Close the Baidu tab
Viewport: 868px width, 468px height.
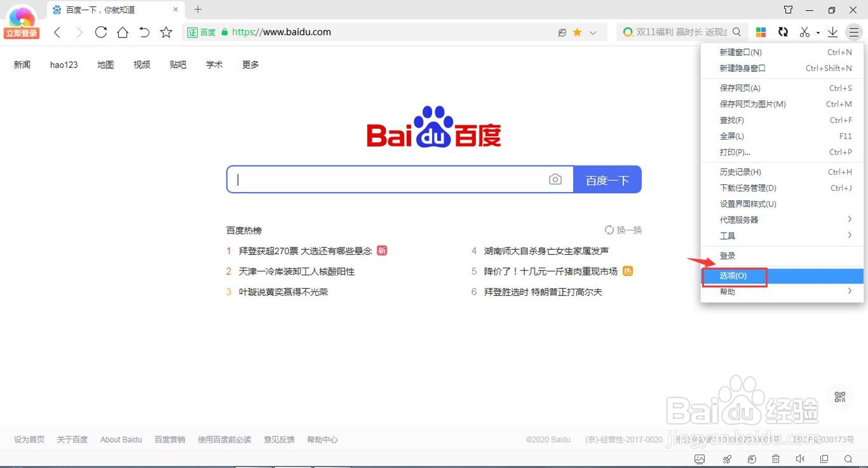tap(176, 10)
